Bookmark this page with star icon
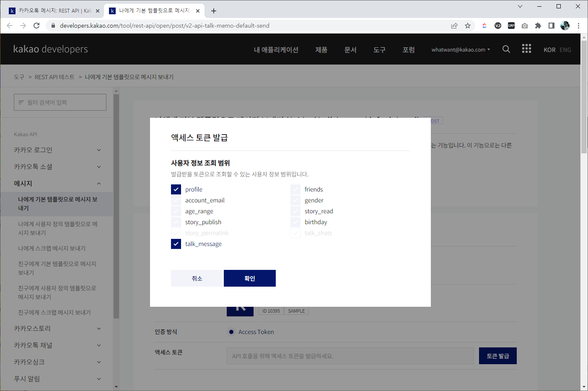Image resolution: width=588 pixels, height=391 pixels. (468, 26)
